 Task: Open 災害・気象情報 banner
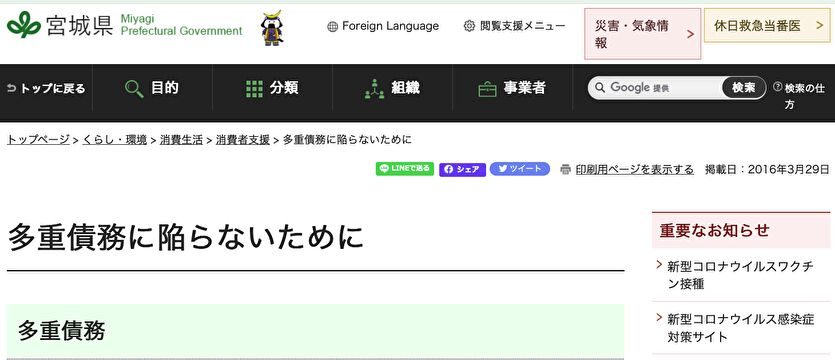tap(642, 34)
